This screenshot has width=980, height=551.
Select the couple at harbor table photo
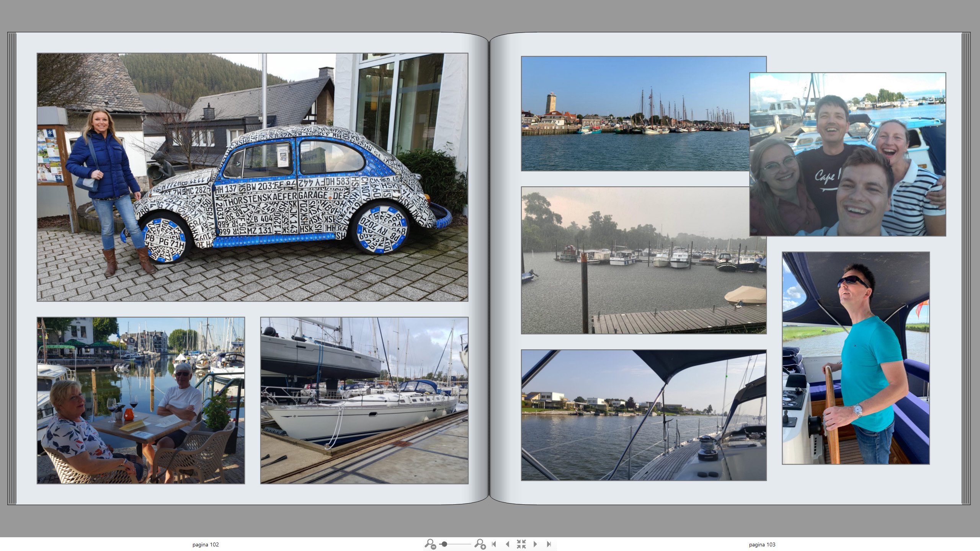140,400
